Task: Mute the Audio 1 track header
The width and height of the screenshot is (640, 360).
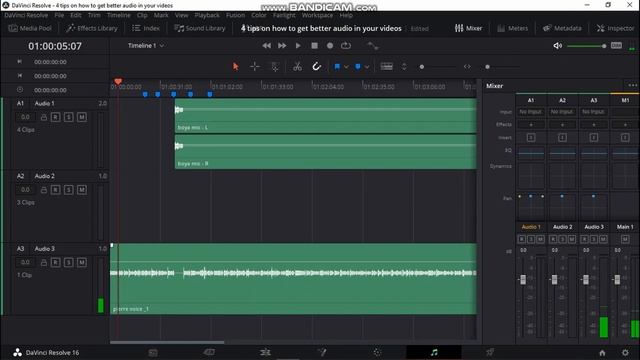Action: pos(82,117)
